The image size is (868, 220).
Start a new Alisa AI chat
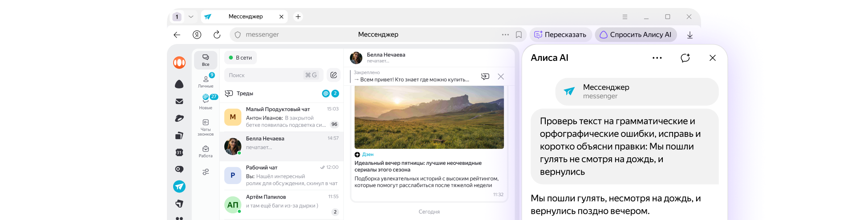(x=685, y=58)
